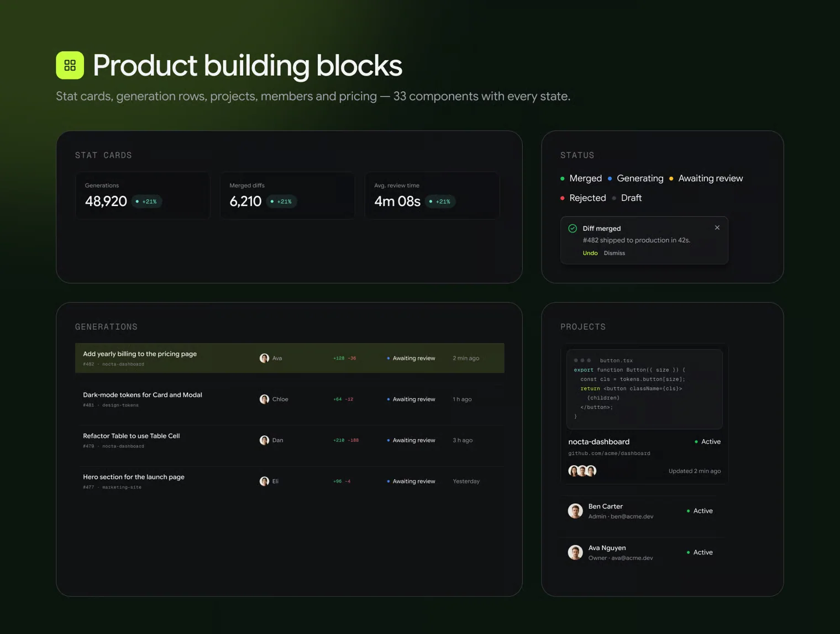Open 'Hero section for the launch page' row
This screenshot has width=840, height=634.
pyautogui.click(x=290, y=481)
